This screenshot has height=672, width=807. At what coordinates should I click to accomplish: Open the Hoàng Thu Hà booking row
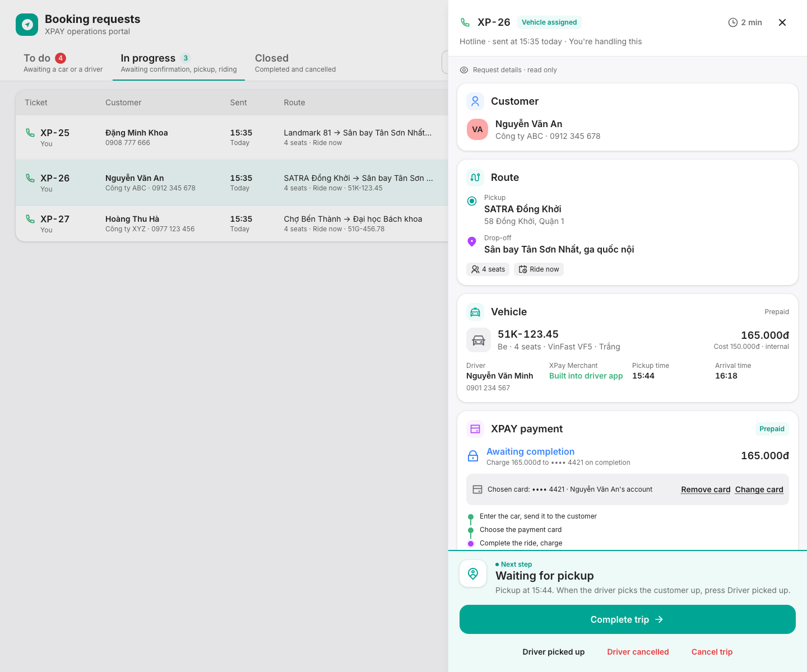pyautogui.click(x=232, y=223)
